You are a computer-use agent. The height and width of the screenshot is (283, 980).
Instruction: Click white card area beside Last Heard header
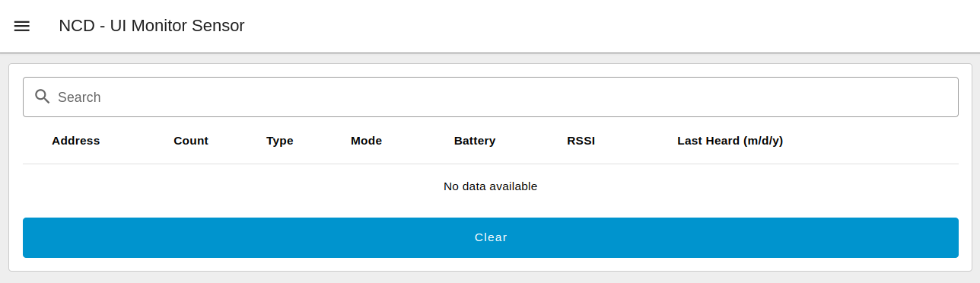tap(875, 141)
